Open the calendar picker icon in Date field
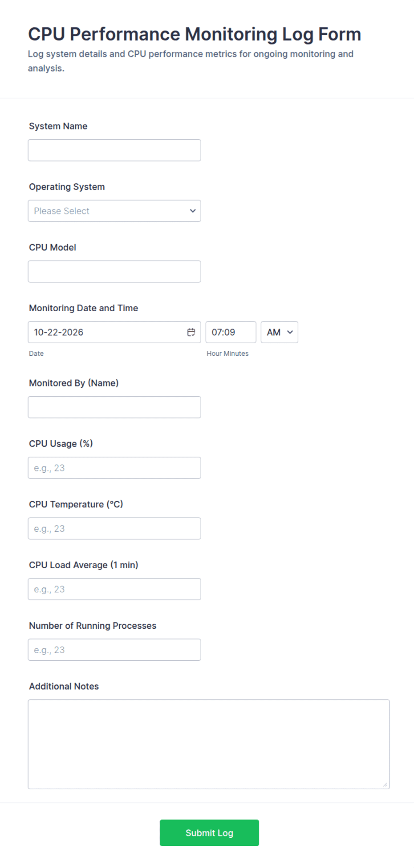Viewport: 414px width, 868px height. [191, 332]
